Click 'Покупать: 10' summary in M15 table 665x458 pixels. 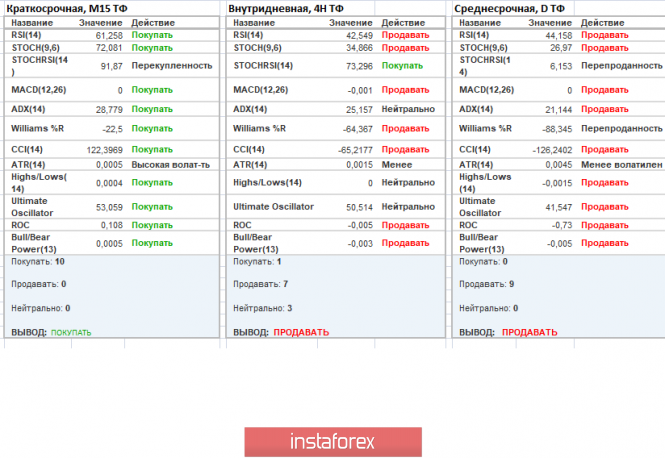[38, 262]
